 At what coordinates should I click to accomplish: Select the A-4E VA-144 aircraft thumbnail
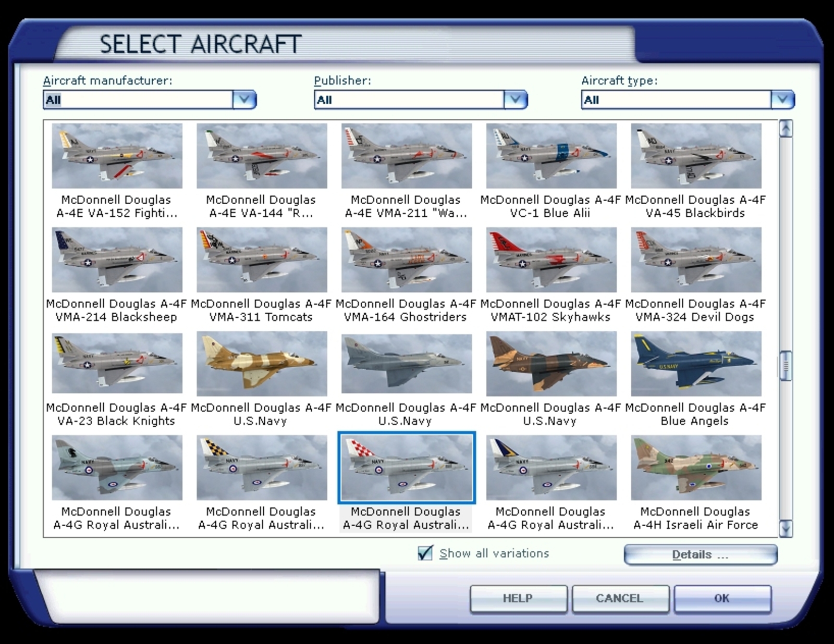pyautogui.click(x=262, y=156)
